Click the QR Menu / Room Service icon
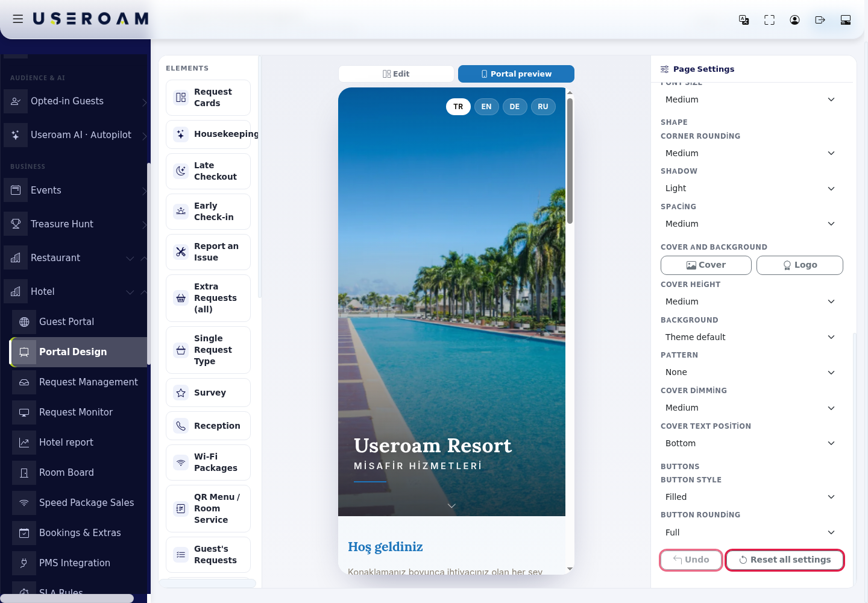868x603 pixels. click(181, 509)
